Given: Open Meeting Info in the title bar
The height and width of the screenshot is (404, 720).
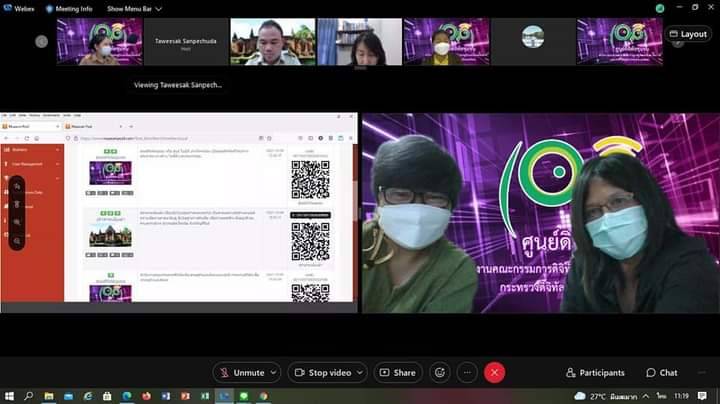Looking at the screenshot, I should (x=69, y=9).
